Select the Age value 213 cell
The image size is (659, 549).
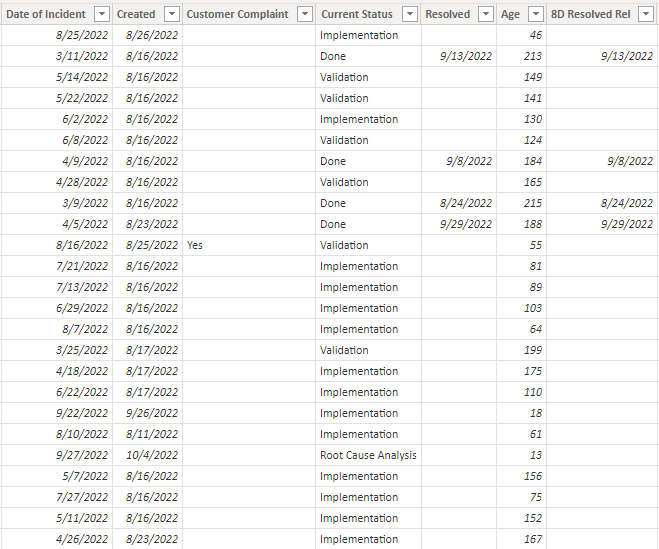click(522, 56)
